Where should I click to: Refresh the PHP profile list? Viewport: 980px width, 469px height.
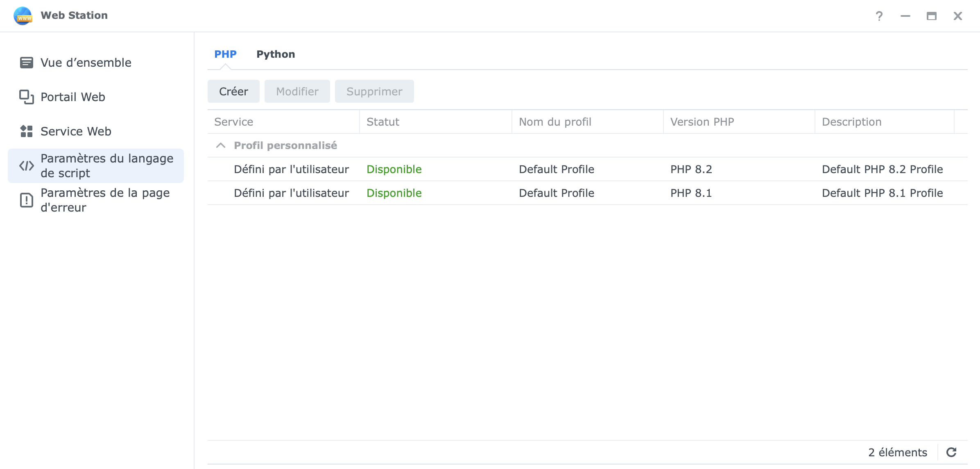pyautogui.click(x=951, y=452)
